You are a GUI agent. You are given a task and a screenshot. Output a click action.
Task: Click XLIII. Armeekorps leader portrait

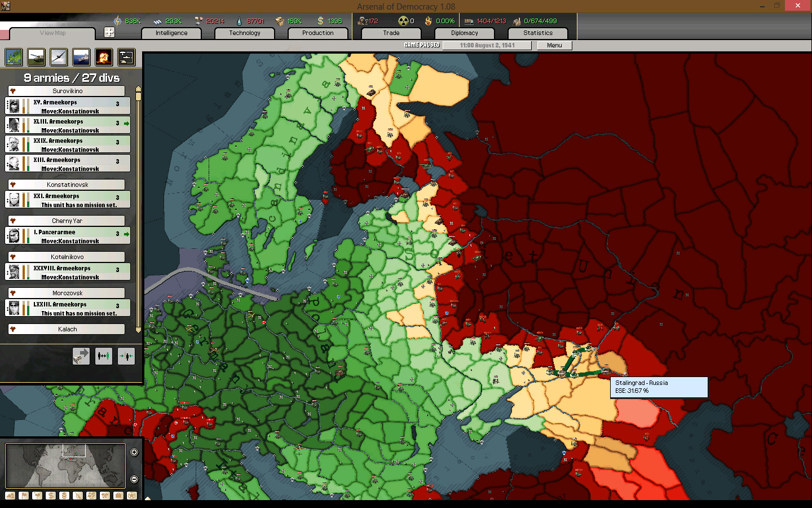point(14,125)
